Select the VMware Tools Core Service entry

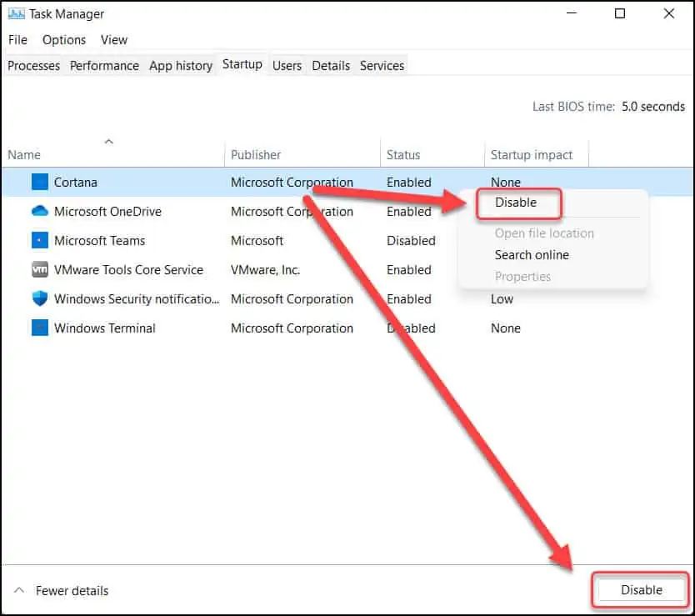128,269
